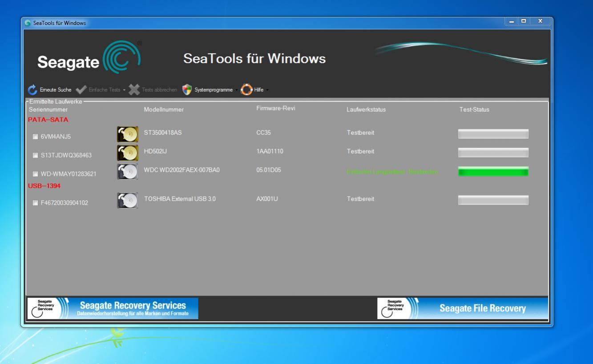Click progress bar for TOSHIBA drive
The height and width of the screenshot is (364, 593).
click(x=493, y=200)
